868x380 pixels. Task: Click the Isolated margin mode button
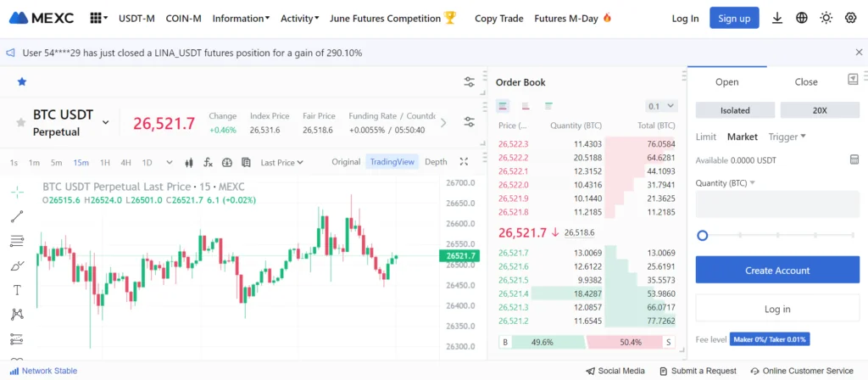coord(735,110)
